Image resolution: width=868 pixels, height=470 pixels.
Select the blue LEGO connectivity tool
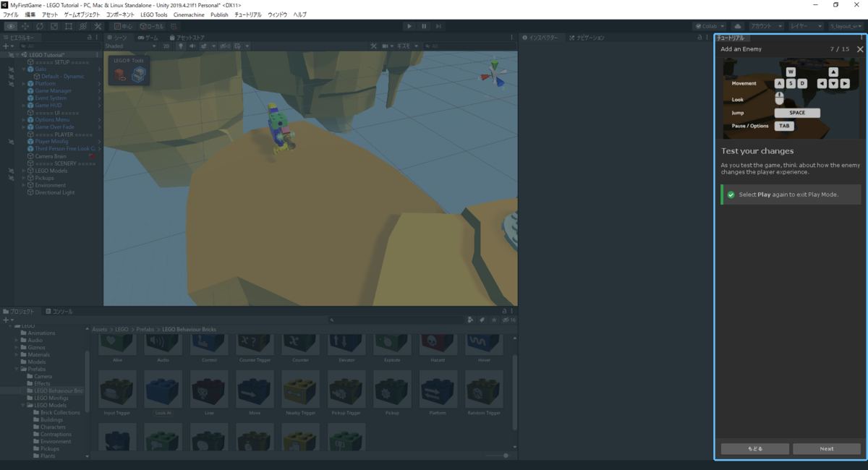138,74
